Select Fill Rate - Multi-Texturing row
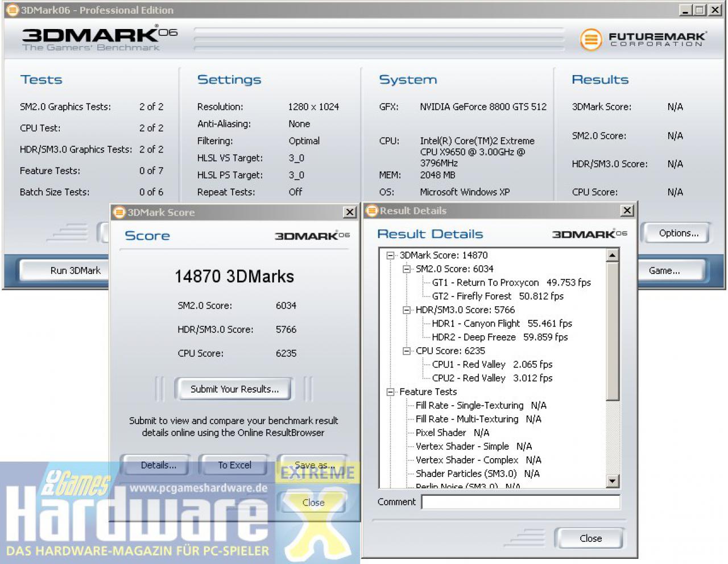 pos(478,419)
